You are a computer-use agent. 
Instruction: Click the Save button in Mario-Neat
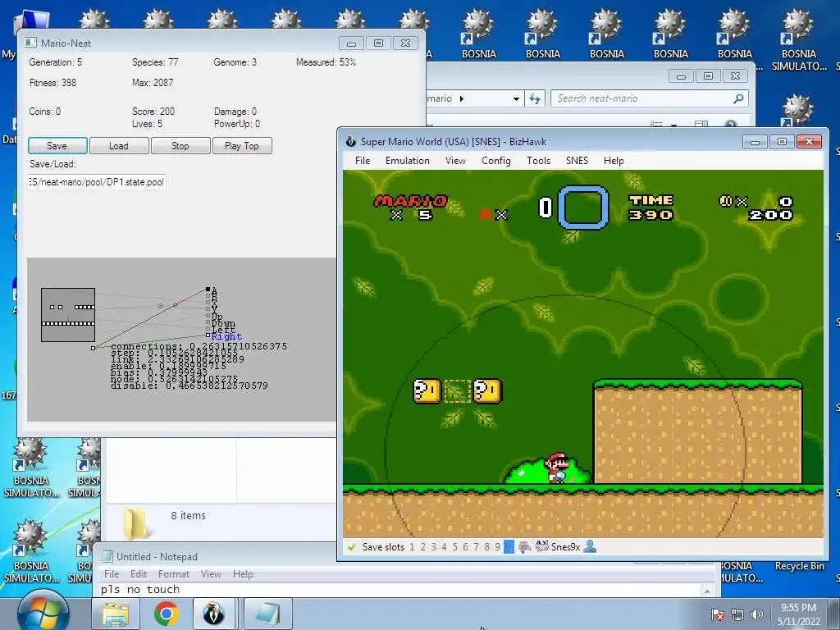tap(57, 146)
